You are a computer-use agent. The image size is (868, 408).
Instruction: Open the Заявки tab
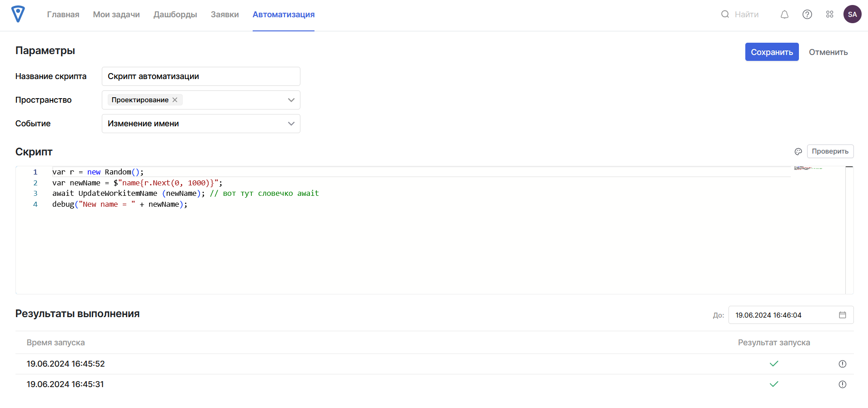tap(224, 15)
